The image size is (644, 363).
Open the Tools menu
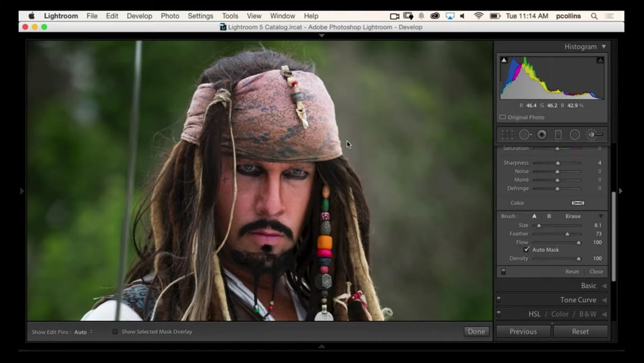click(x=230, y=16)
